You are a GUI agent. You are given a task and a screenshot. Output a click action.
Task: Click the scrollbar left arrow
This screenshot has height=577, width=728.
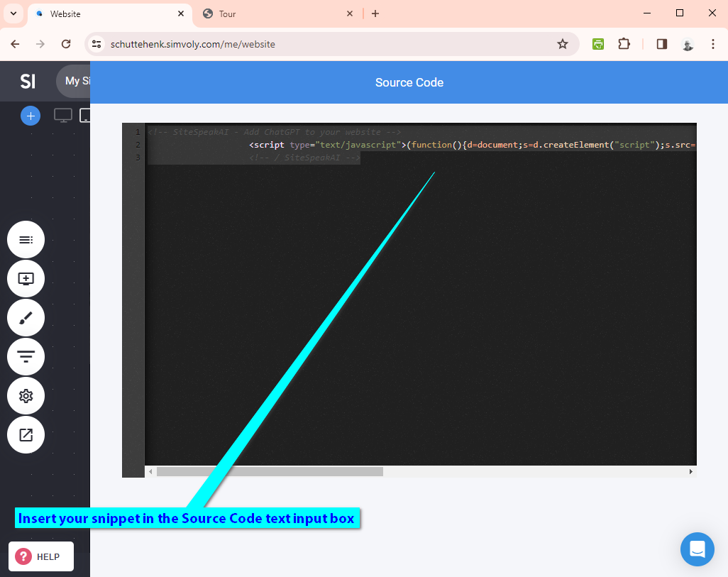click(150, 471)
